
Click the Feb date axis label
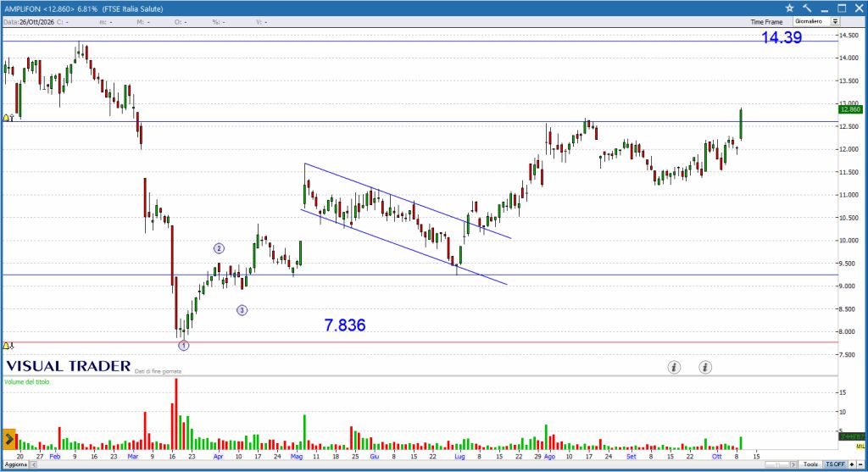coord(55,457)
